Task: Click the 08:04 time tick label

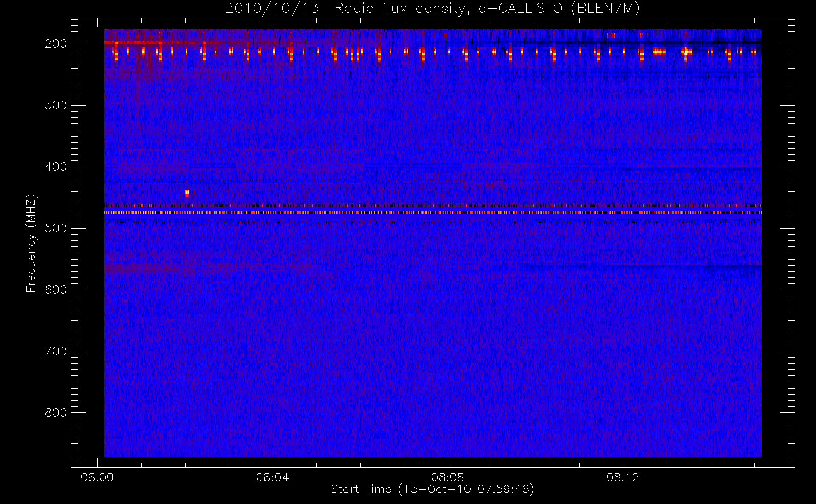Action: pos(272,477)
